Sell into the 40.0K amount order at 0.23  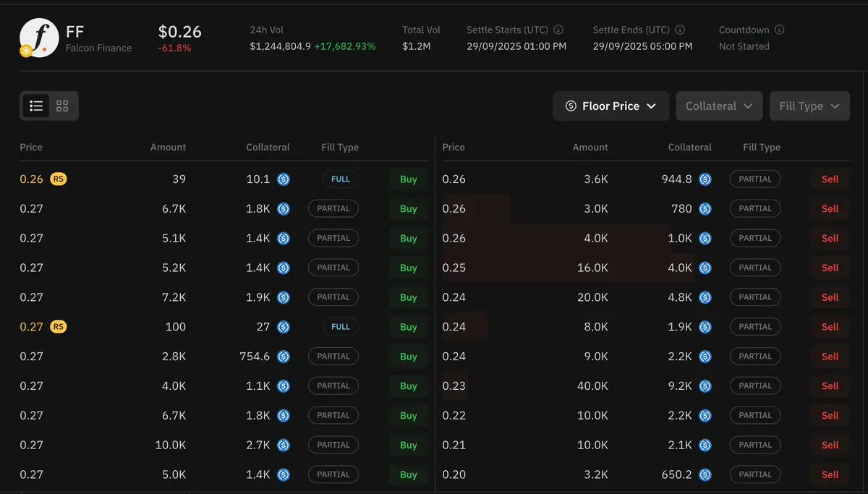point(830,386)
